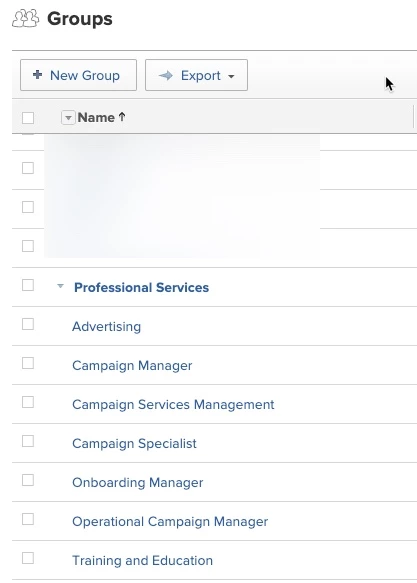Open the Advertising group
417x583 pixels.
(106, 326)
